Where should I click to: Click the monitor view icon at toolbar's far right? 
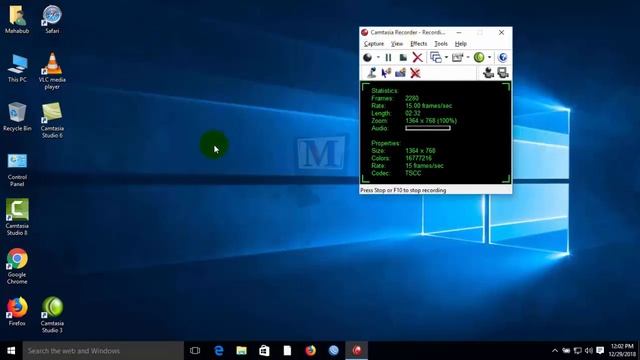pos(503,73)
